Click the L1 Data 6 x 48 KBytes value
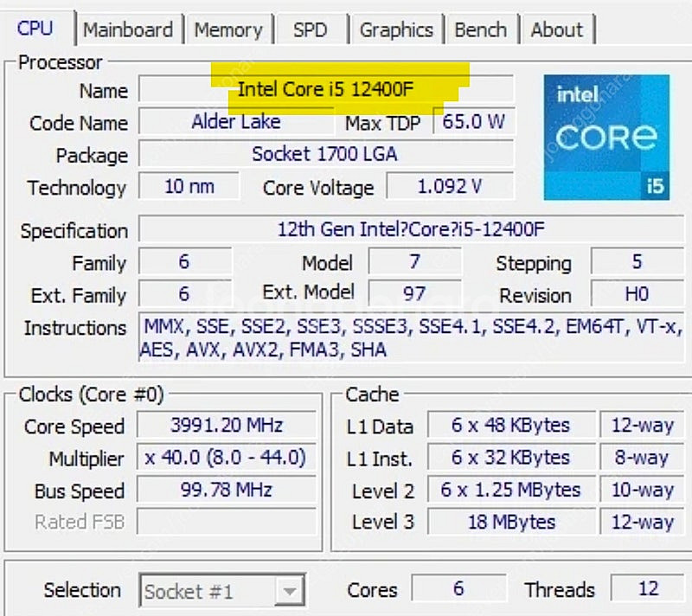This screenshot has height=616, width=692. point(511,425)
